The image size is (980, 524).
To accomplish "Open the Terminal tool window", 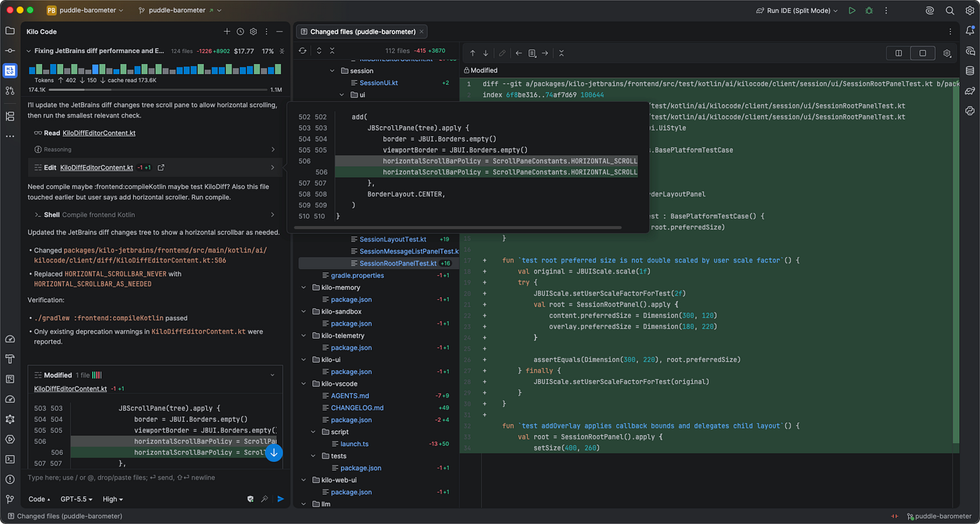I will tap(9, 459).
